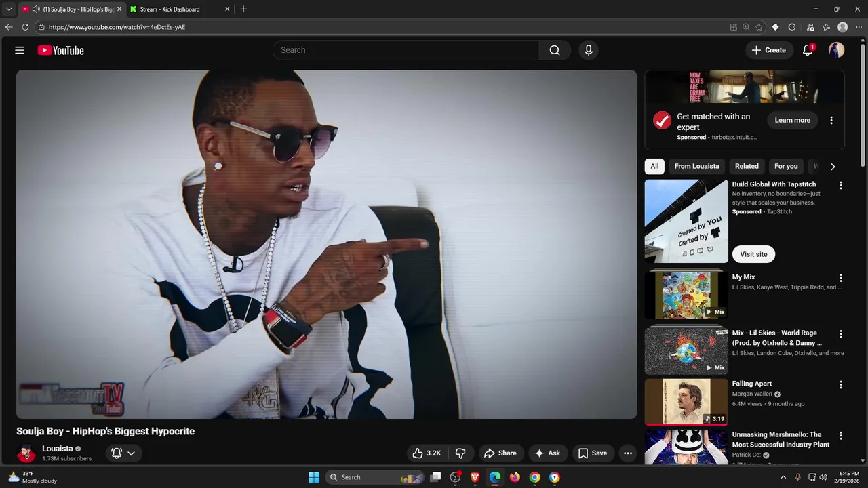Bookmark this page with star icon
The width and height of the screenshot is (868, 488).
[x=759, y=27]
